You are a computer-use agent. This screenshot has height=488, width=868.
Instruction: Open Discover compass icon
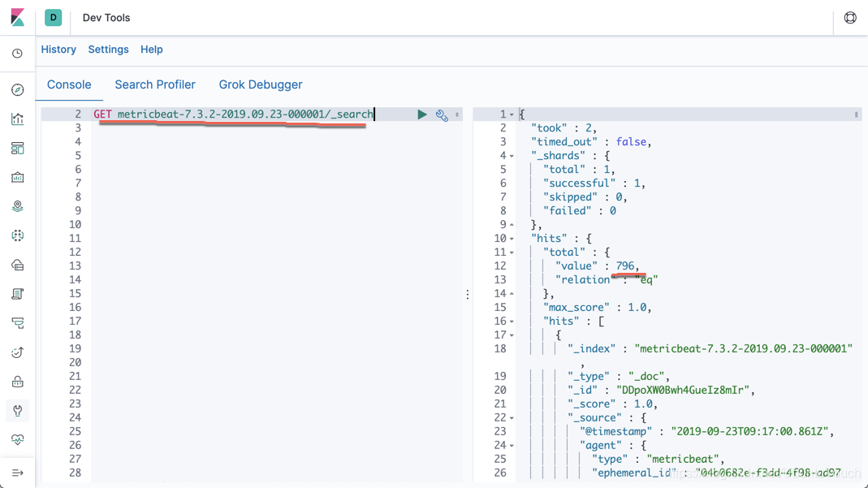(x=18, y=89)
